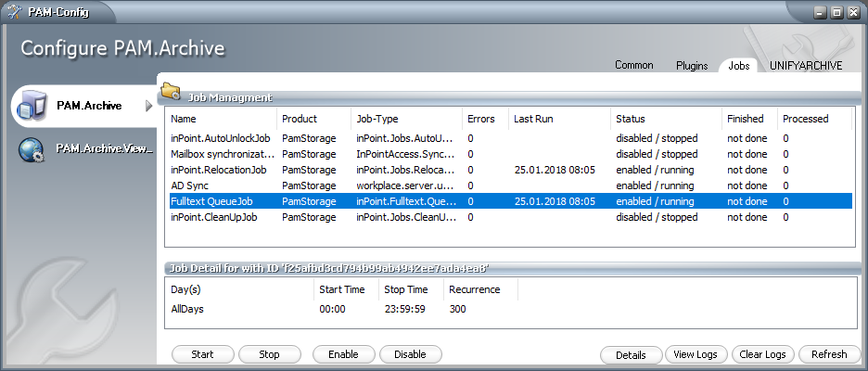Select the PAM.Archive.View_ sidebar item
This screenshot has width=868, height=371.
[104, 149]
